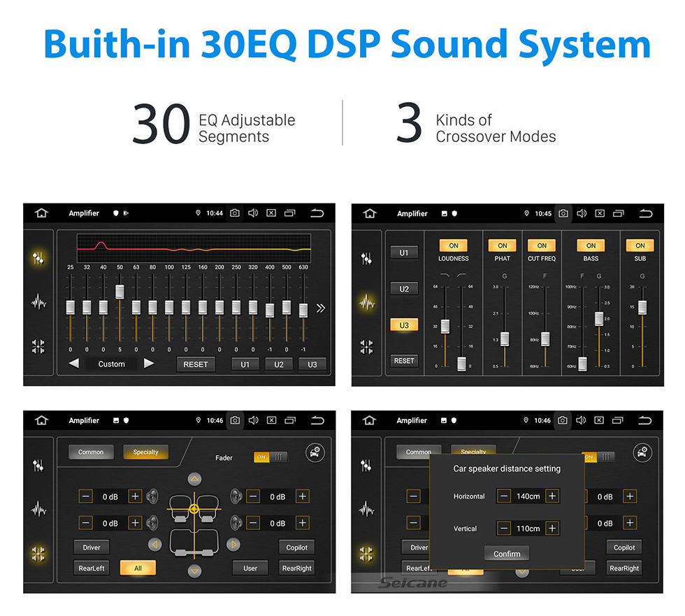This screenshot has width=685, height=616.
Task: Tap the location pin icon next to 10:44
Action: [x=198, y=213]
